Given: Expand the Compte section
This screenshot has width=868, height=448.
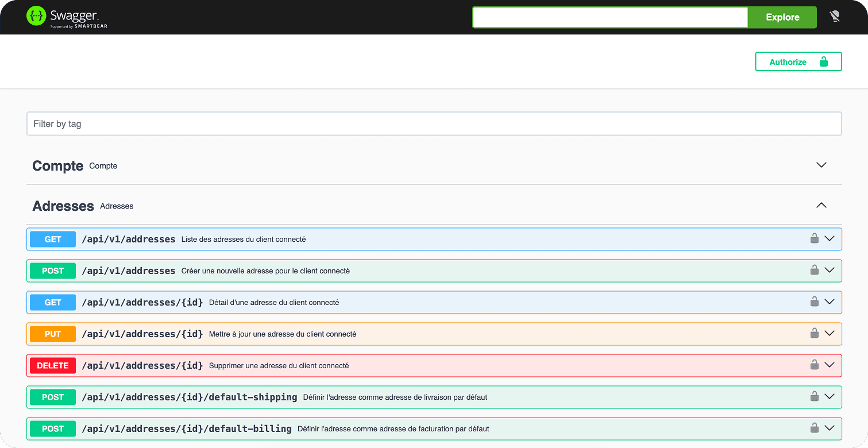Looking at the screenshot, I should 821,165.
